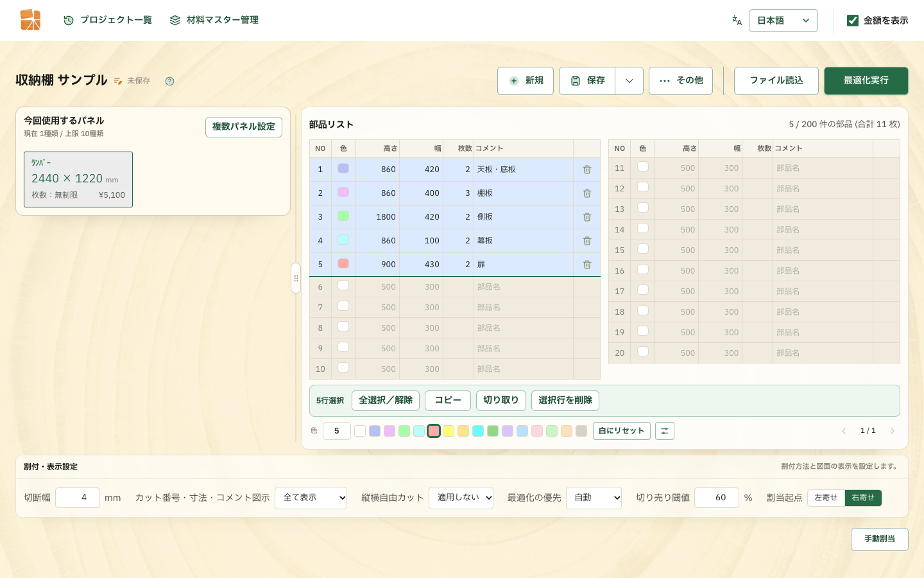Open color palette settings sliders icon
The height and width of the screenshot is (578, 924).
665,431
